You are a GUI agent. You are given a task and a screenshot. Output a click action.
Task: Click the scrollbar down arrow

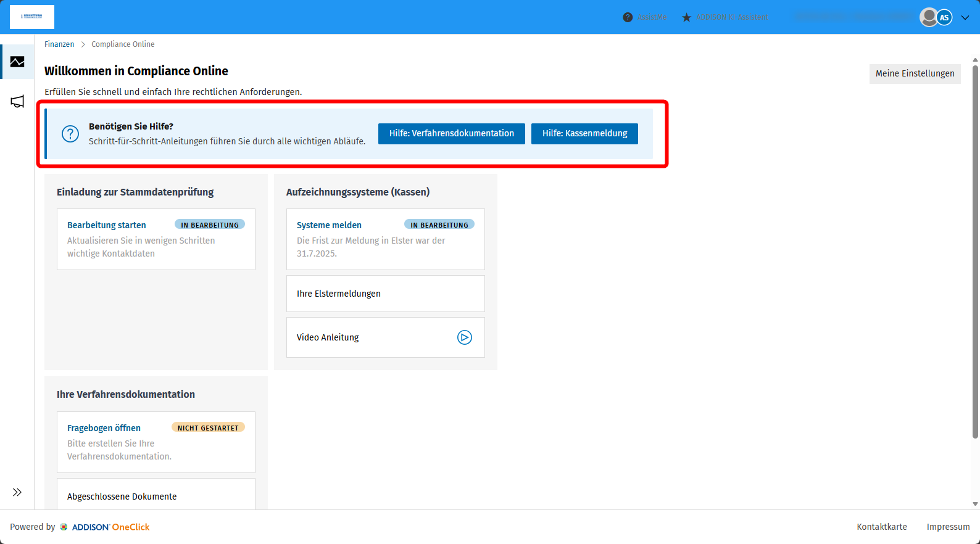point(975,504)
